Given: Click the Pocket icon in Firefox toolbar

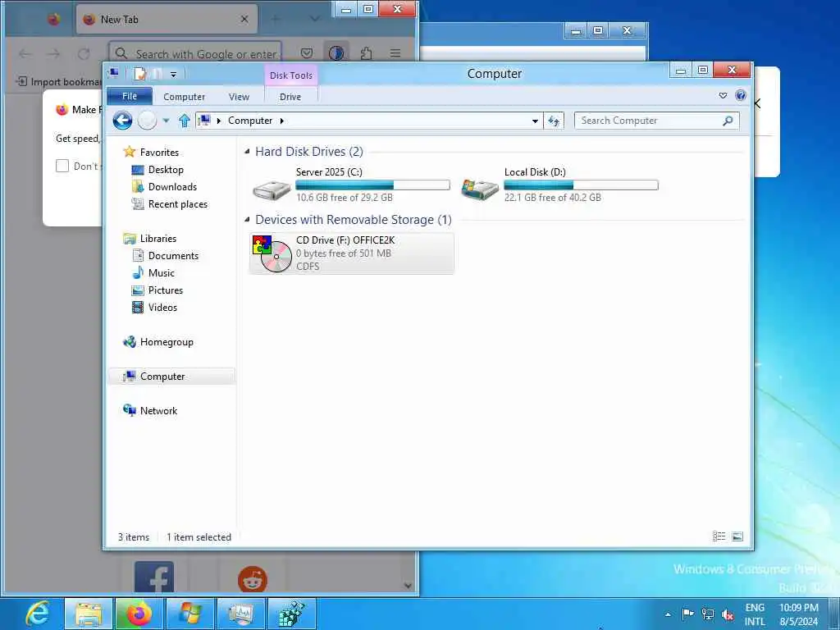Looking at the screenshot, I should click(x=307, y=53).
